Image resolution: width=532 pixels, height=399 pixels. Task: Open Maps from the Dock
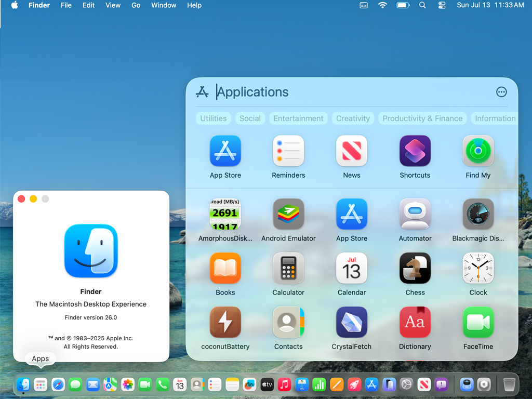click(x=110, y=384)
